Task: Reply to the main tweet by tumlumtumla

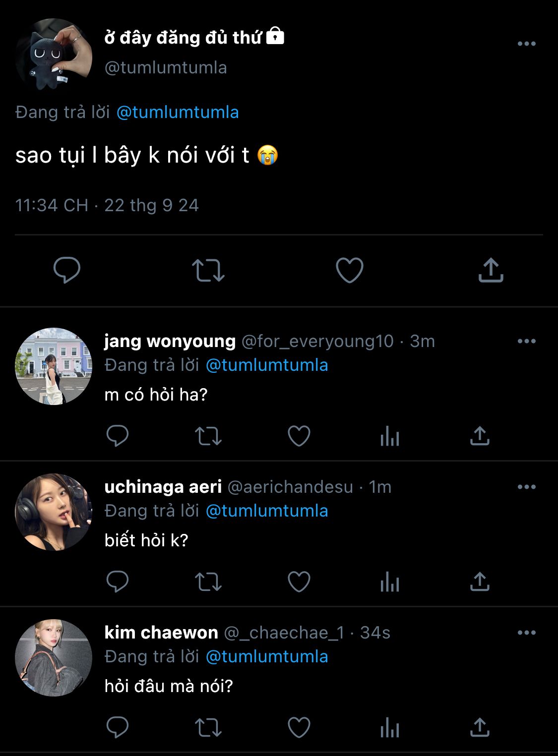Action: click(67, 270)
